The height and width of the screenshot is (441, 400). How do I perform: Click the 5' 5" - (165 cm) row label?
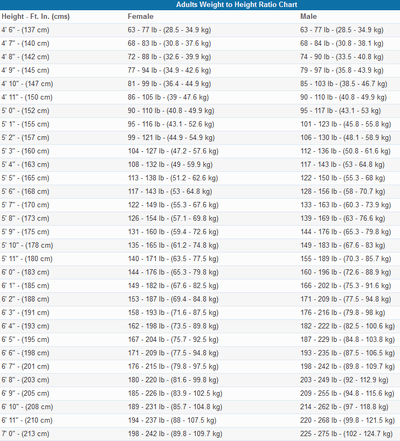[x=25, y=178]
